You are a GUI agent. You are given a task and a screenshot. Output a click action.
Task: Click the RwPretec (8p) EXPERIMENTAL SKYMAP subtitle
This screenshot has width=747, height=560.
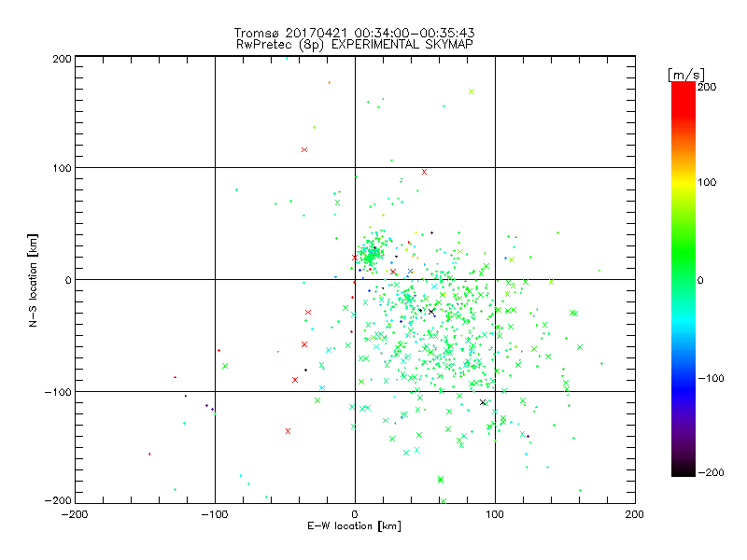click(x=355, y=44)
